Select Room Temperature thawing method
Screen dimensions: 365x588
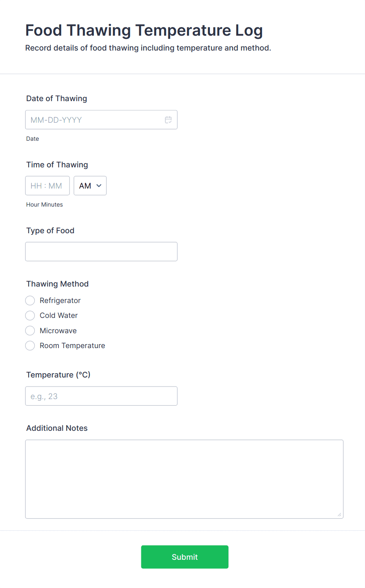click(x=30, y=345)
